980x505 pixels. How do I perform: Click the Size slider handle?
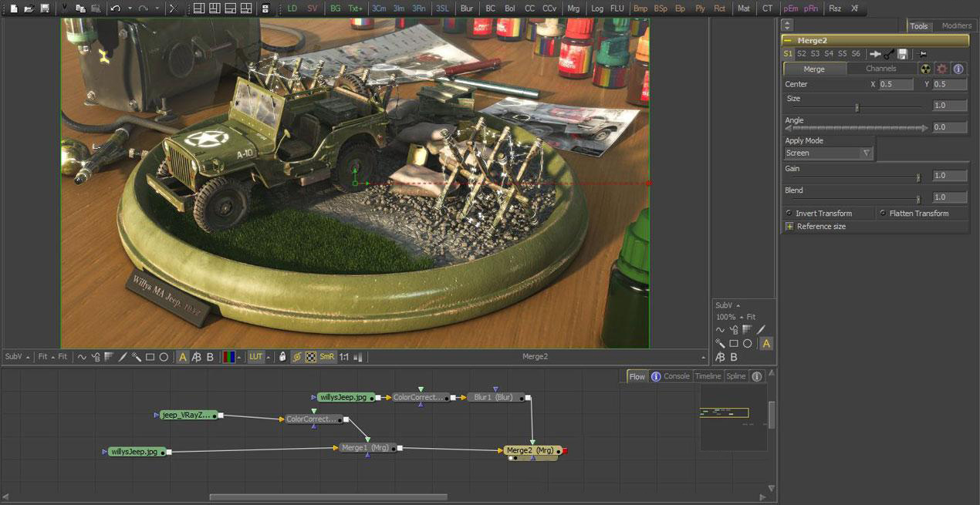857,108
